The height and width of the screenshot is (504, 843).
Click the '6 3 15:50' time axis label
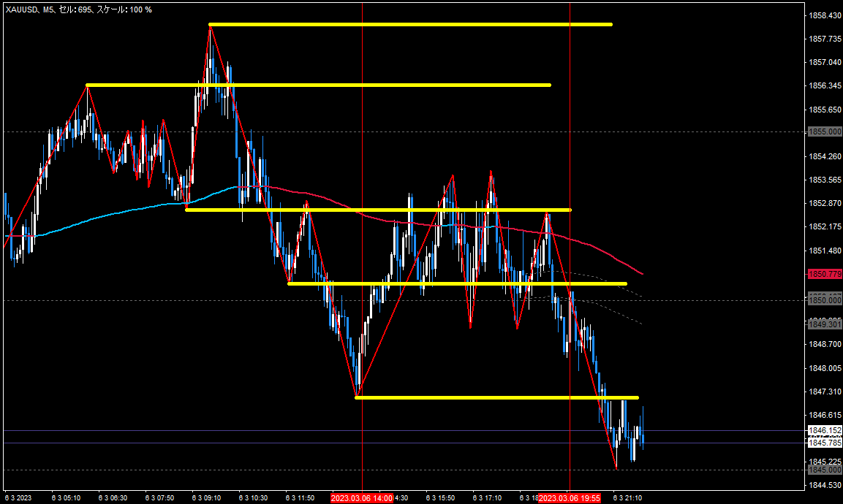click(x=440, y=498)
